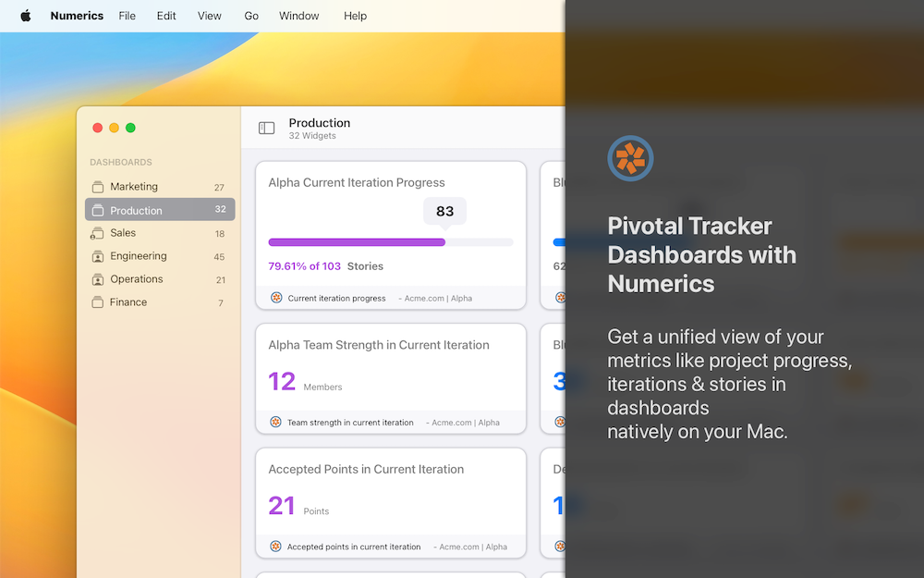Image resolution: width=924 pixels, height=578 pixels.
Task: Click the Pivotal Tracker icon beside Team strength
Action: (x=275, y=423)
